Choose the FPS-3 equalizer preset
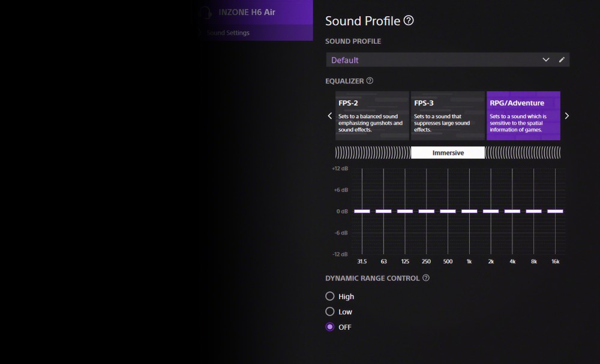Image resolution: width=600 pixels, height=364 pixels. tap(448, 116)
